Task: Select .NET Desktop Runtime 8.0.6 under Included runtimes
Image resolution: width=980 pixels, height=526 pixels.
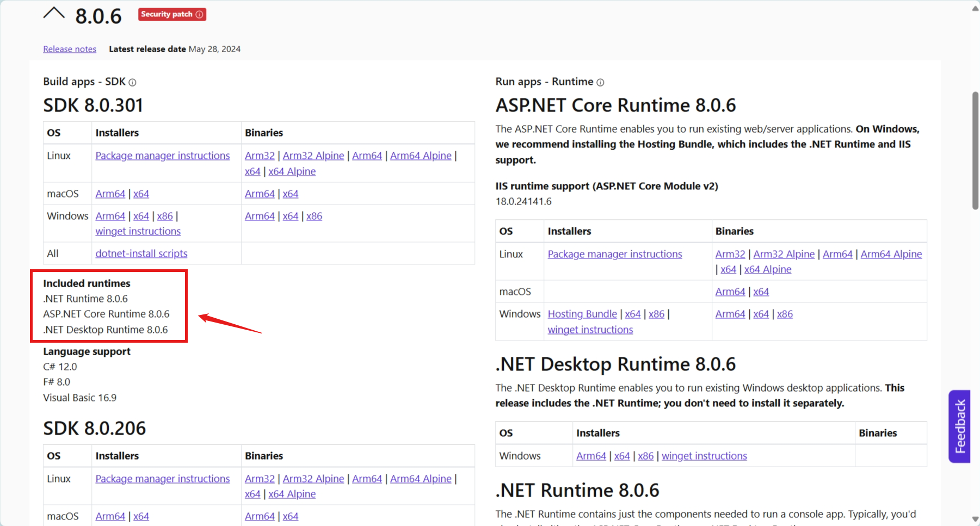Action: tap(106, 330)
